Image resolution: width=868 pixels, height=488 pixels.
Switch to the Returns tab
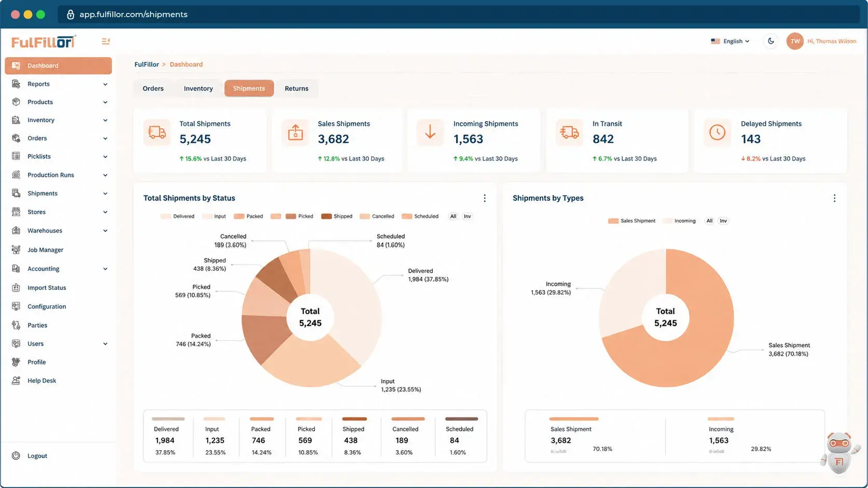(x=297, y=89)
